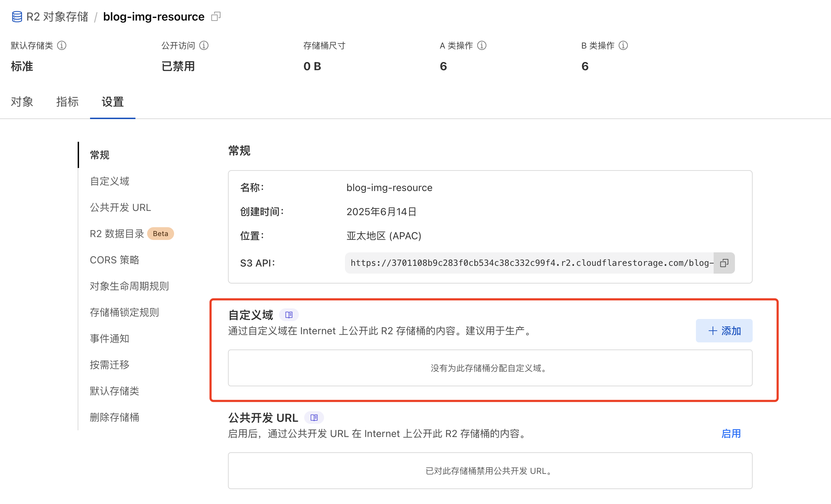Click the location 亚太地区 (APAC)
Viewport: 831px width, 504px height.
click(384, 236)
